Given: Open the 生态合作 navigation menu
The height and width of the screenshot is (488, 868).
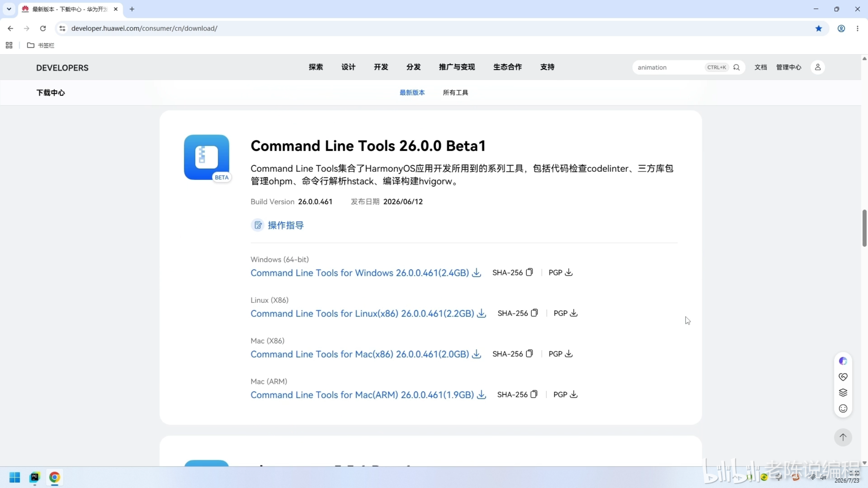Looking at the screenshot, I should [508, 67].
